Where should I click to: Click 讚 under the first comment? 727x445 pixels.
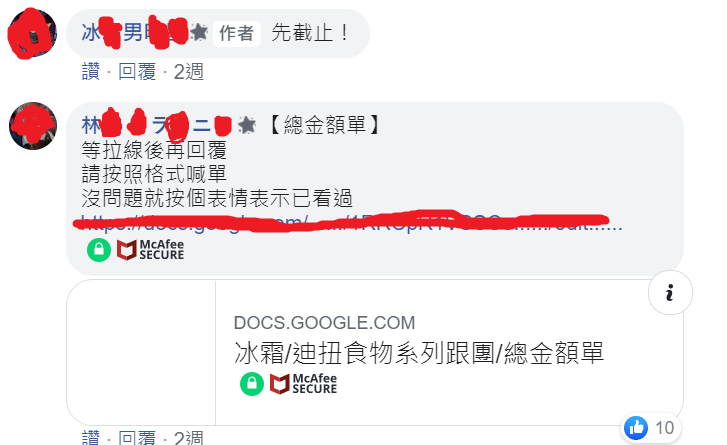tap(91, 72)
